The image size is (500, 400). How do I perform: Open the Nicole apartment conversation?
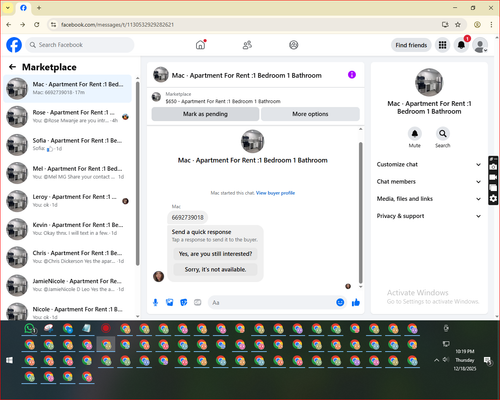click(x=68, y=311)
